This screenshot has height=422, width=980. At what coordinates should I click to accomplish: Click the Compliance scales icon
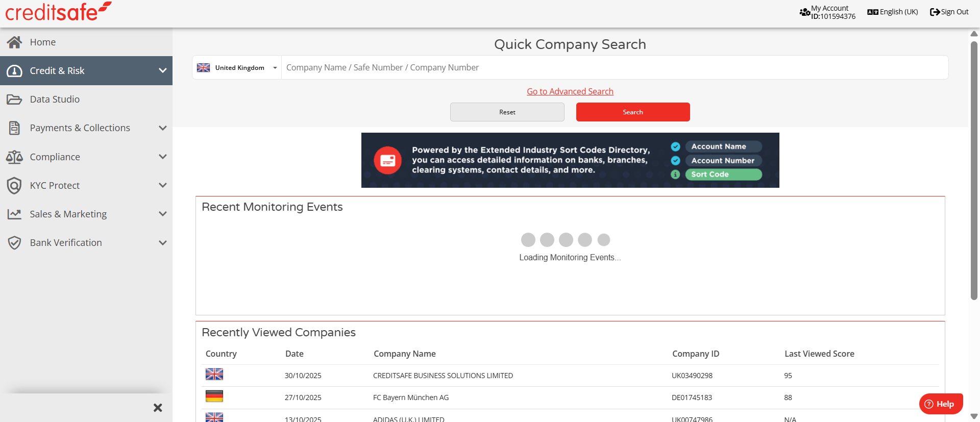[x=14, y=157]
